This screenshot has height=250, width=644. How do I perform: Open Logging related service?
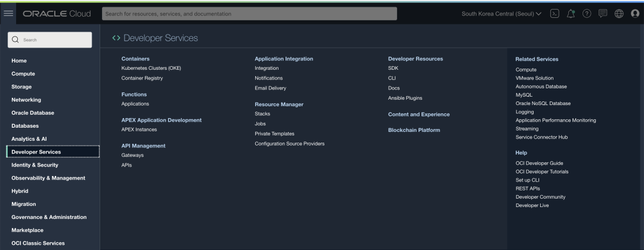point(525,112)
